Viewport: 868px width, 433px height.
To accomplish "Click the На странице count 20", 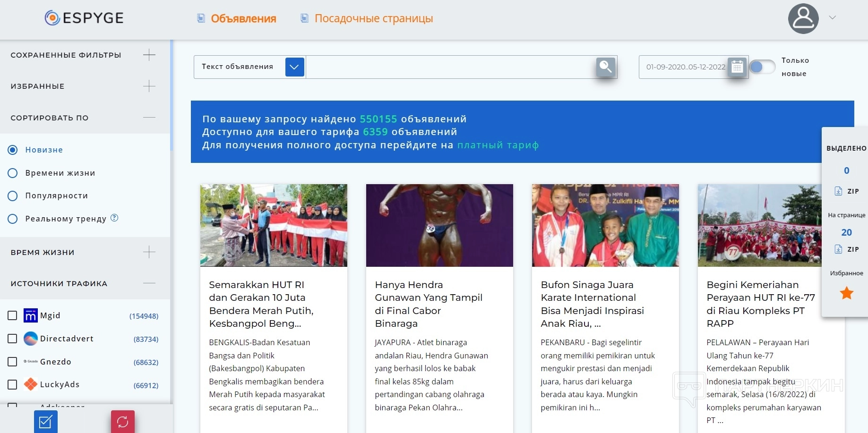I will [x=847, y=232].
